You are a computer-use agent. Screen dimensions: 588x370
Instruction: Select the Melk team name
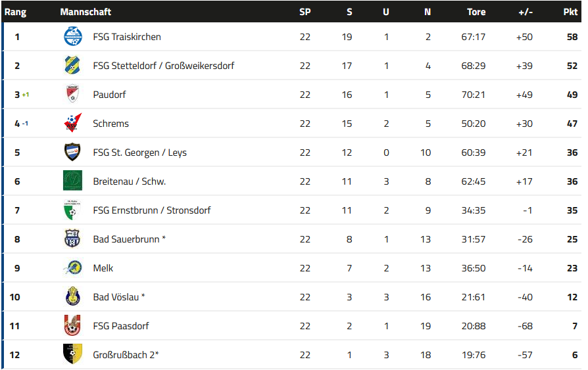point(103,268)
